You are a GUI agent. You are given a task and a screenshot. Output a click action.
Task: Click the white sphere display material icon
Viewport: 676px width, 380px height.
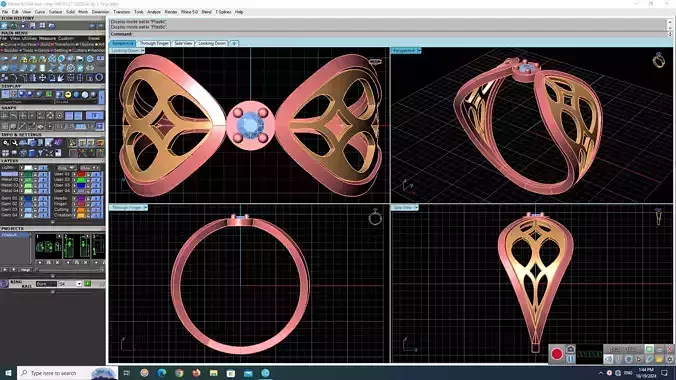[85, 95]
